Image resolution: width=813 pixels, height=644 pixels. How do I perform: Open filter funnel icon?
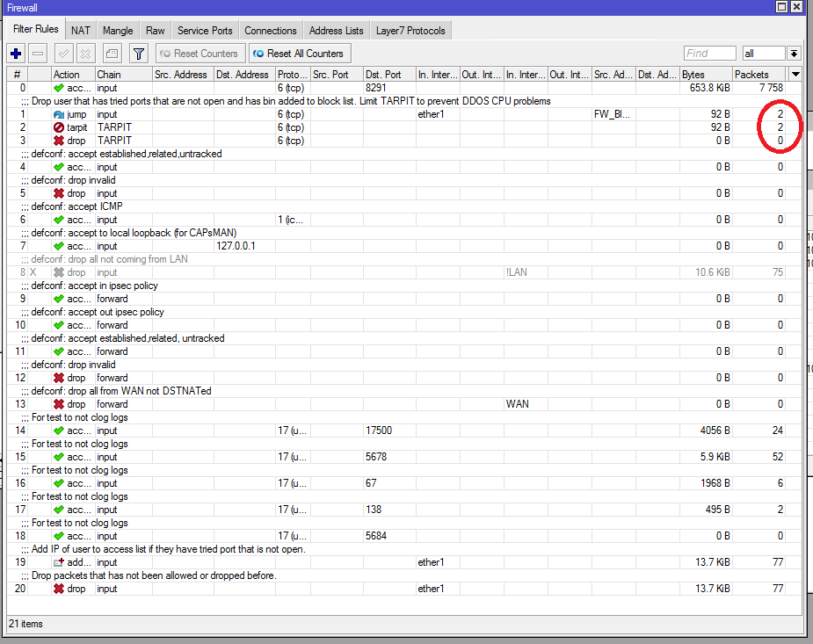[139, 54]
